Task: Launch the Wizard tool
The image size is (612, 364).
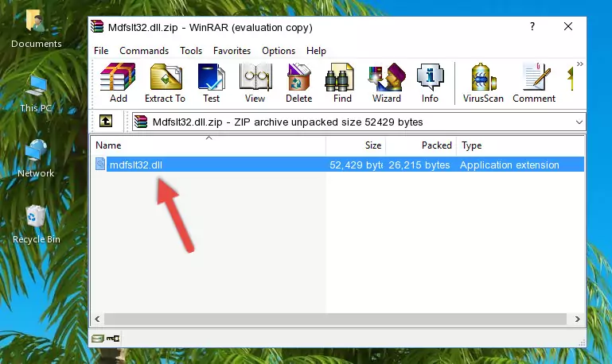Action: (387, 83)
